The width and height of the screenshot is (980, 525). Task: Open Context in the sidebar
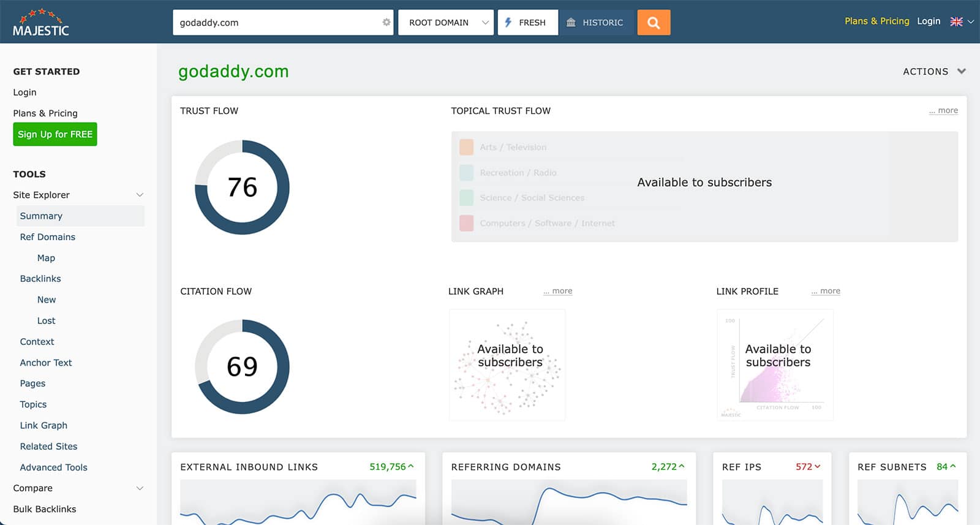click(37, 342)
